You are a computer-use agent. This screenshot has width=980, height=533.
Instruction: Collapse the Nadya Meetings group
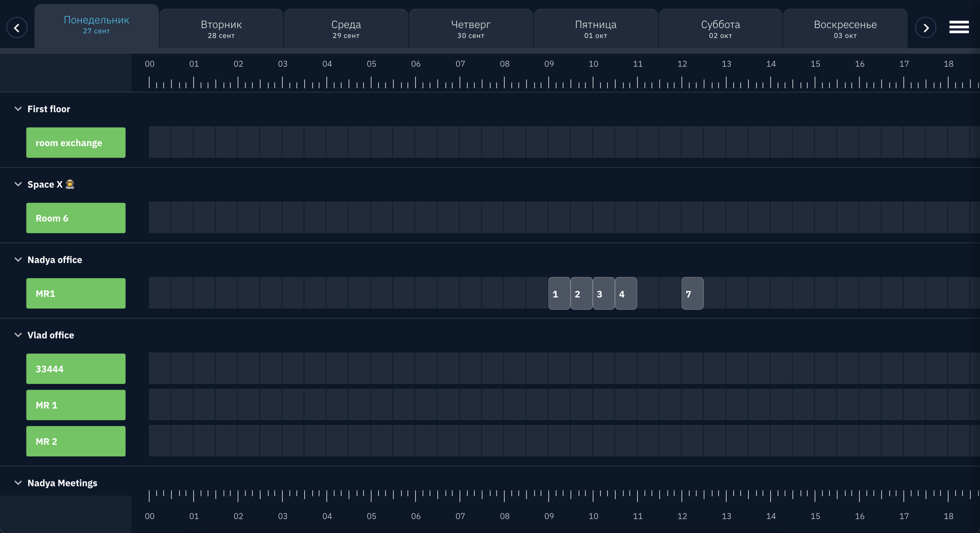pos(18,483)
